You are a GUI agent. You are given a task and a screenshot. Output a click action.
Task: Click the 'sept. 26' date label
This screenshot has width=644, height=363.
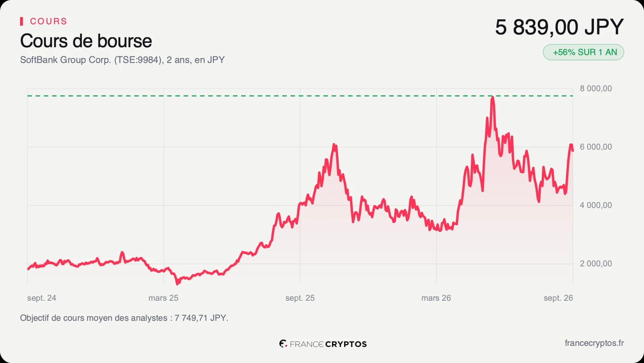click(x=558, y=298)
